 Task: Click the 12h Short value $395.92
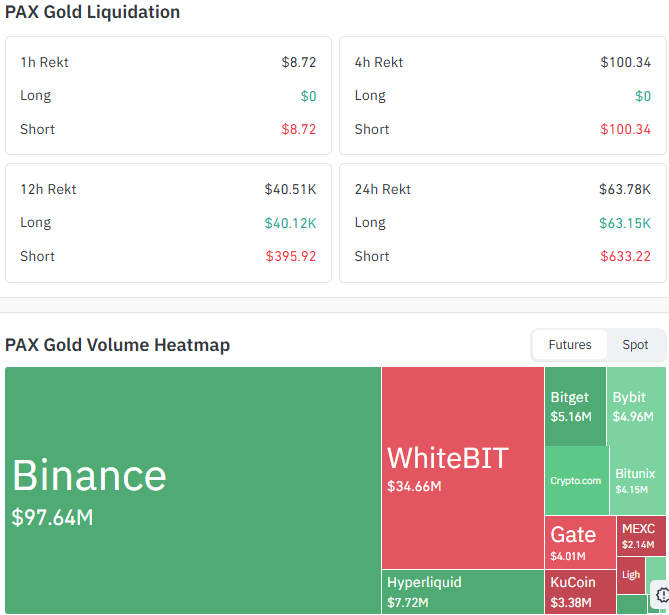(291, 256)
